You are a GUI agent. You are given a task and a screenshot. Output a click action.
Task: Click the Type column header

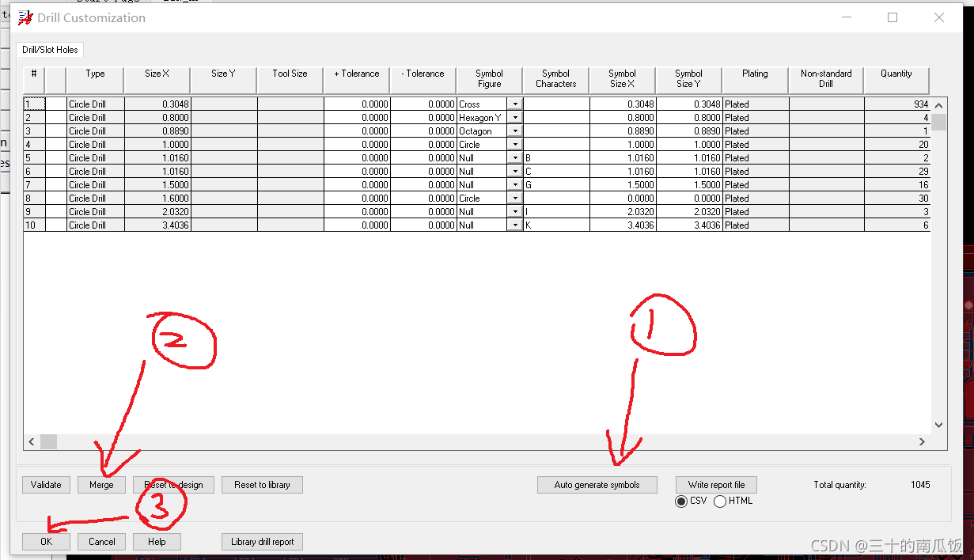(x=95, y=79)
